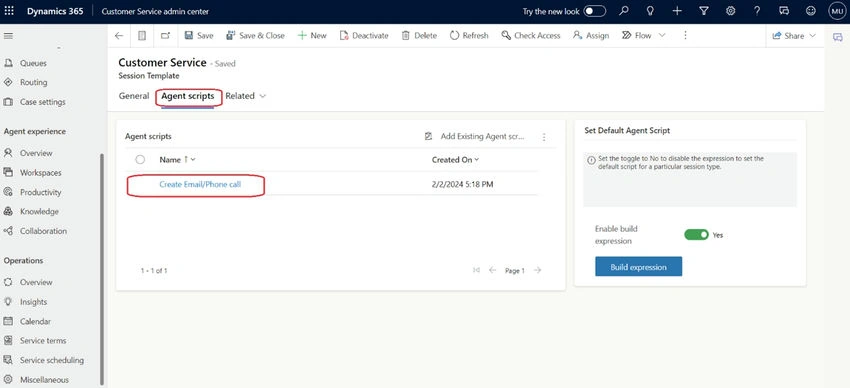This screenshot has height=388, width=850.
Task: Click the Delete command
Action: click(x=419, y=36)
